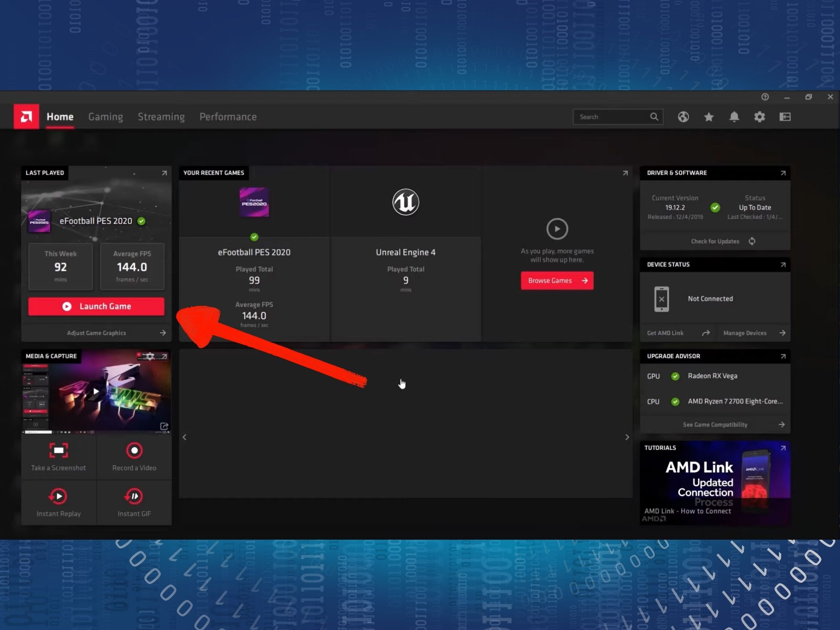
Task: Expand the Device Status panel
Action: tap(783, 265)
